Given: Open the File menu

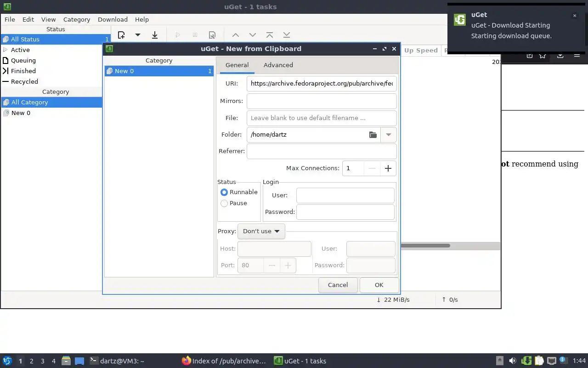Looking at the screenshot, I should (x=10, y=19).
